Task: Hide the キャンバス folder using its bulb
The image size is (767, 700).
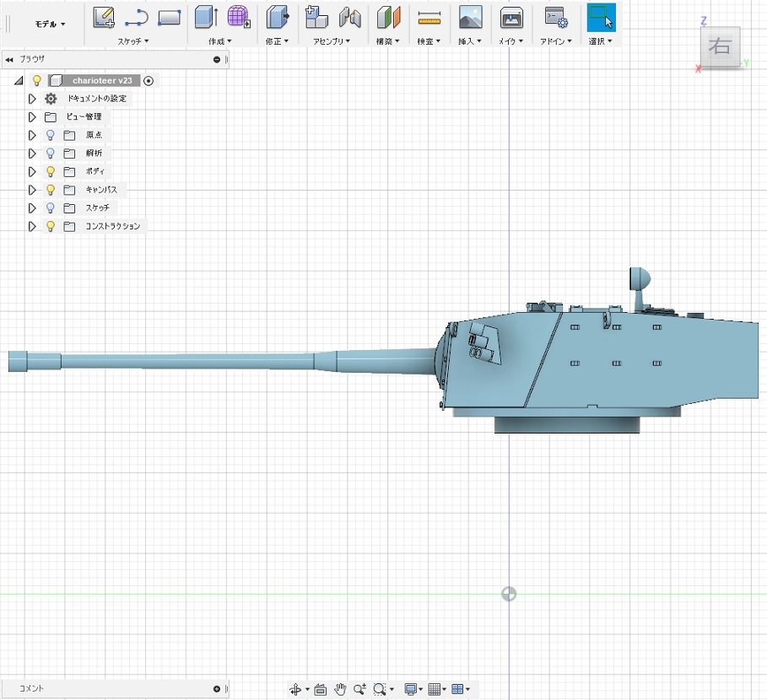Action: (51, 190)
